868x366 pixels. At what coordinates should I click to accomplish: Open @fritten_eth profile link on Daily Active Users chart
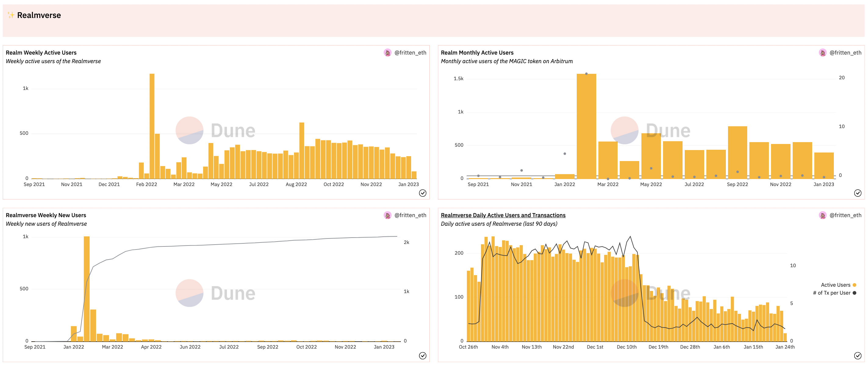[x=845, y=215]
